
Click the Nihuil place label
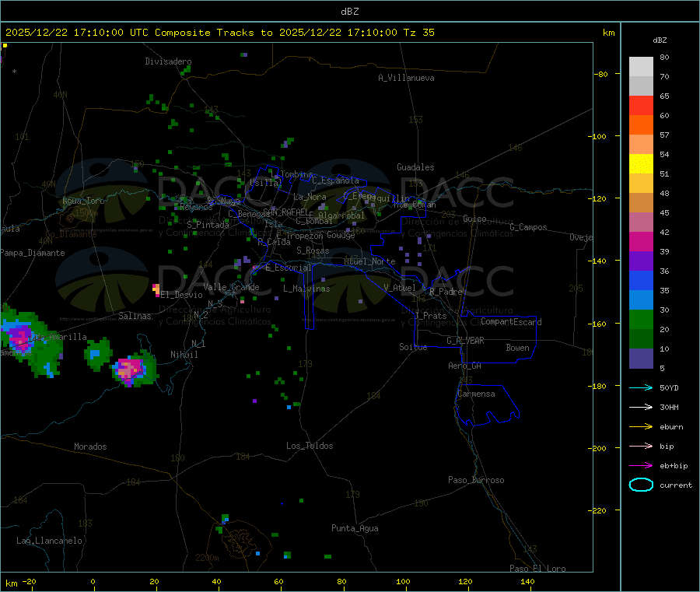pyautogui.click(x=184, y=355)
